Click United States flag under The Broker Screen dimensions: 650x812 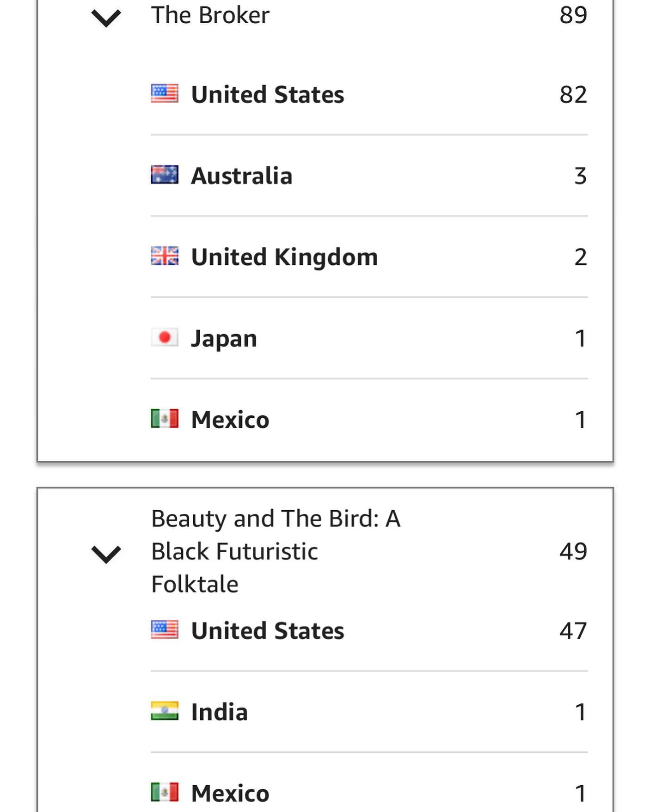tap(165, 94)
